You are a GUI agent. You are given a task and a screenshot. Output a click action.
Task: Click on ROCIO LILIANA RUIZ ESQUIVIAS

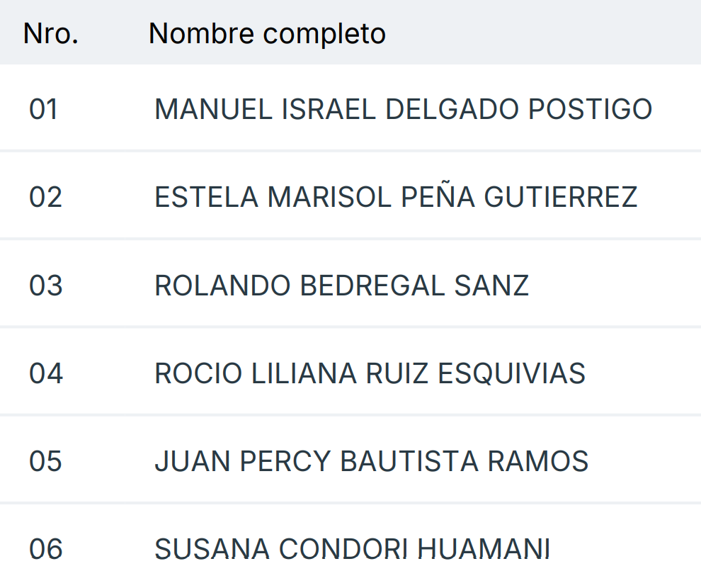[370, 373]
